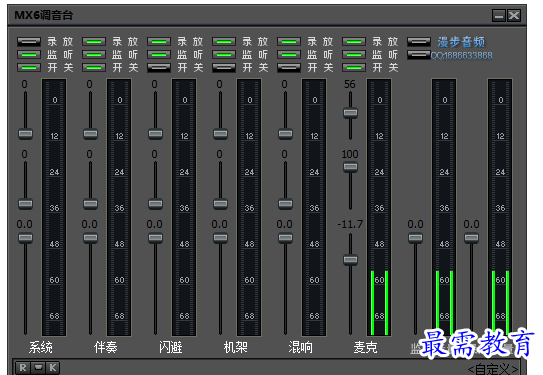Screen dimensions: 543x375
Task: Enable 开关 switch on the 混响 channel
Action: [x=289, y=68]
